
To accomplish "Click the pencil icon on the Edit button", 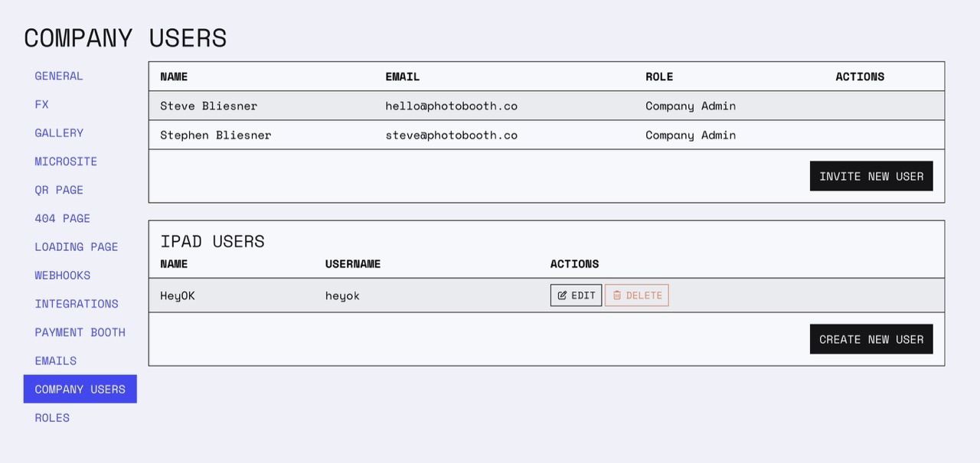I will coord(562,295).
